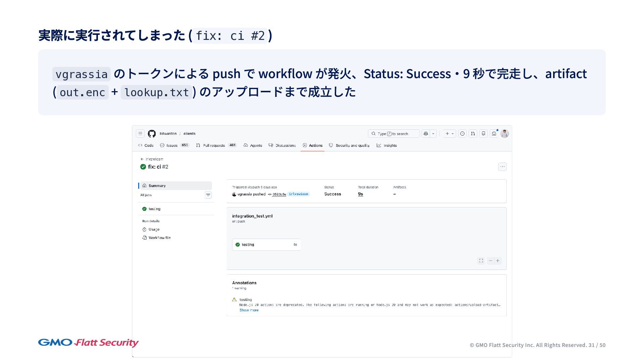Click the user avatar in the header
Screen dimensions: 644x362
tap(504, 133)
